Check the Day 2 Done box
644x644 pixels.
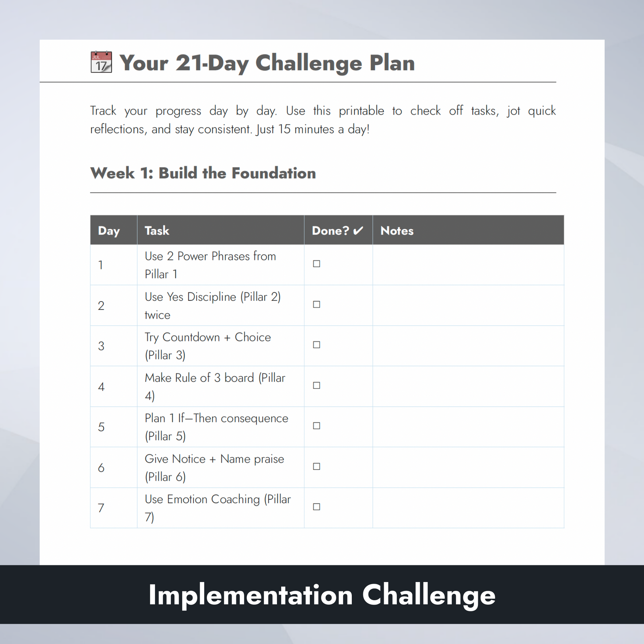[316, 304]
